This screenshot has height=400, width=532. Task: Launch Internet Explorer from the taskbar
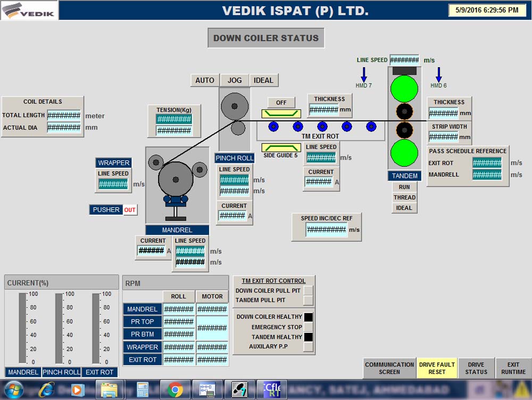tap(46, 389)
